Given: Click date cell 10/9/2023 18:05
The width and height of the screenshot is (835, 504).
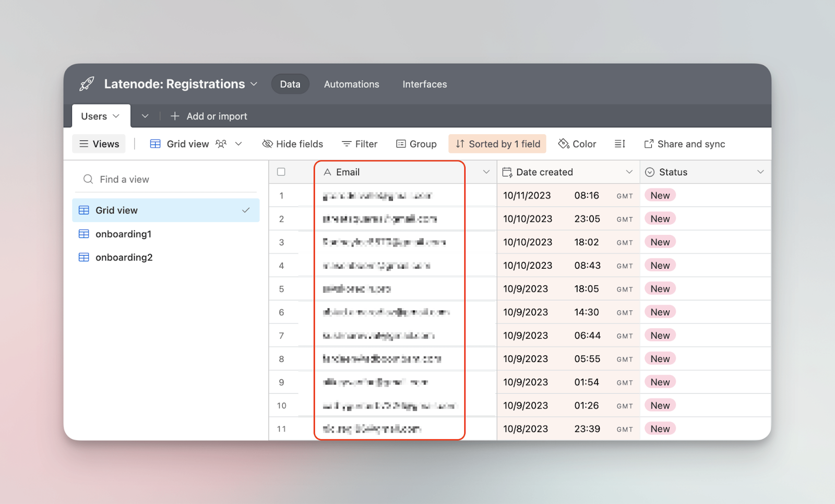Looking at the screenshot, I should [568, 289].
